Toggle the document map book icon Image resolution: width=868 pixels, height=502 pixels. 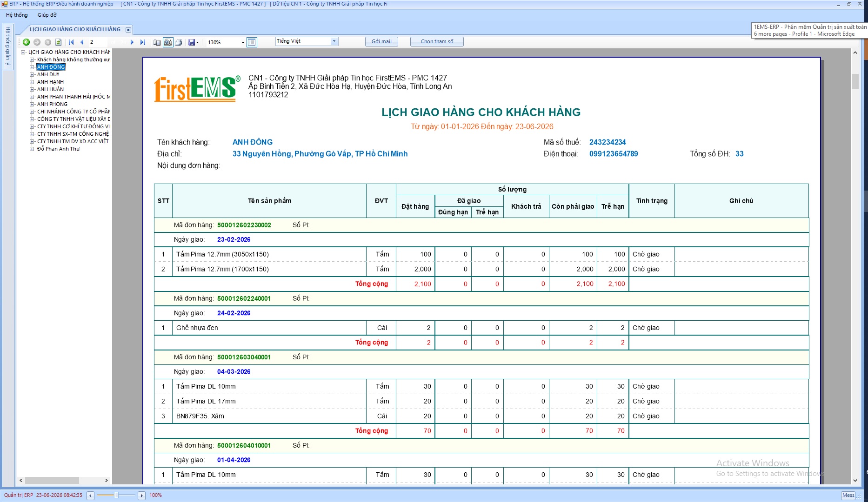point(157,42)
